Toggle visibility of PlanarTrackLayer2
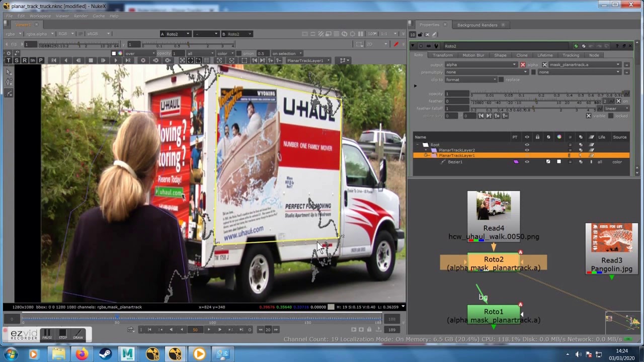 [527, 150]
